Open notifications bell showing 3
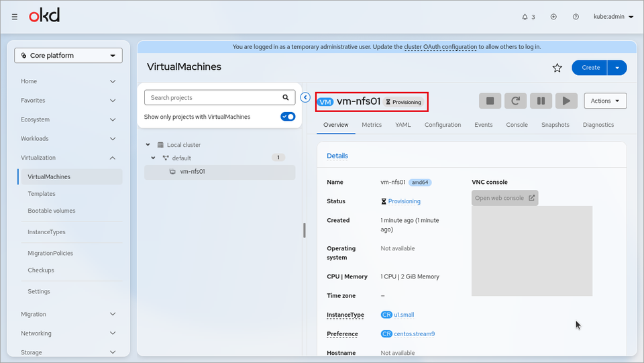644x363 pixels. 528,17
